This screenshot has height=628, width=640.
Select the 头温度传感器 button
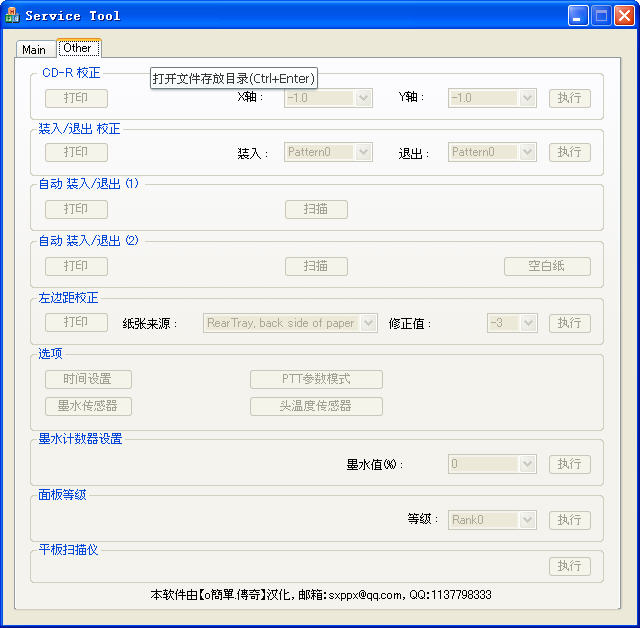click(x=316, y=406)
